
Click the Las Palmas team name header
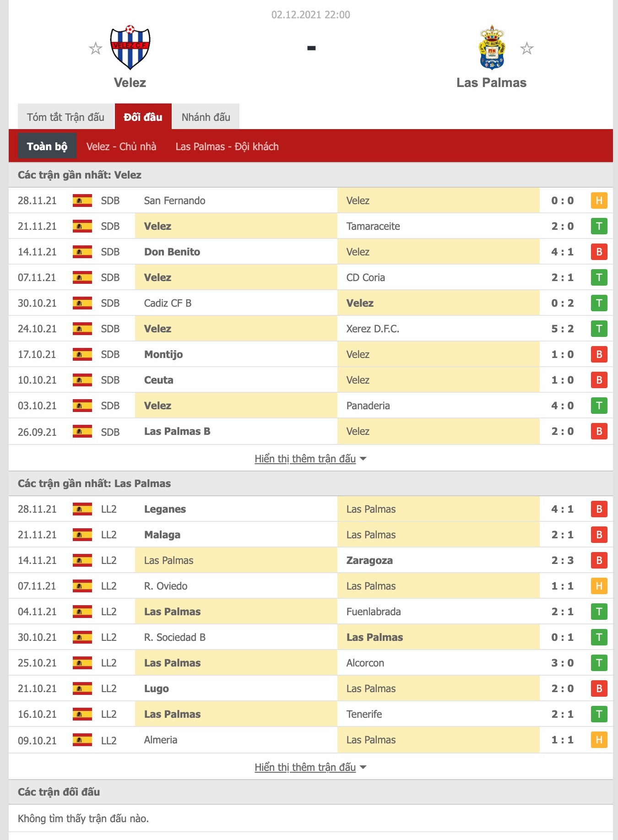492,83
